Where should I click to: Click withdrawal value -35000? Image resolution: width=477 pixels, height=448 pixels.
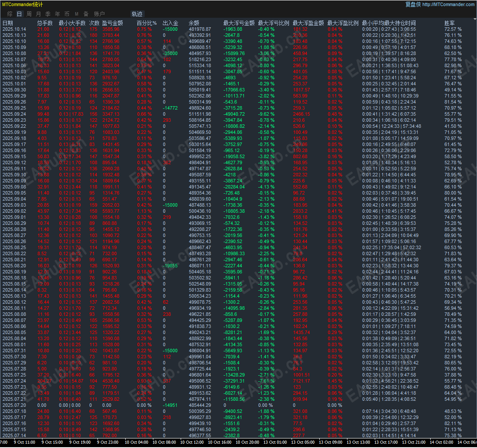point(170,54)
